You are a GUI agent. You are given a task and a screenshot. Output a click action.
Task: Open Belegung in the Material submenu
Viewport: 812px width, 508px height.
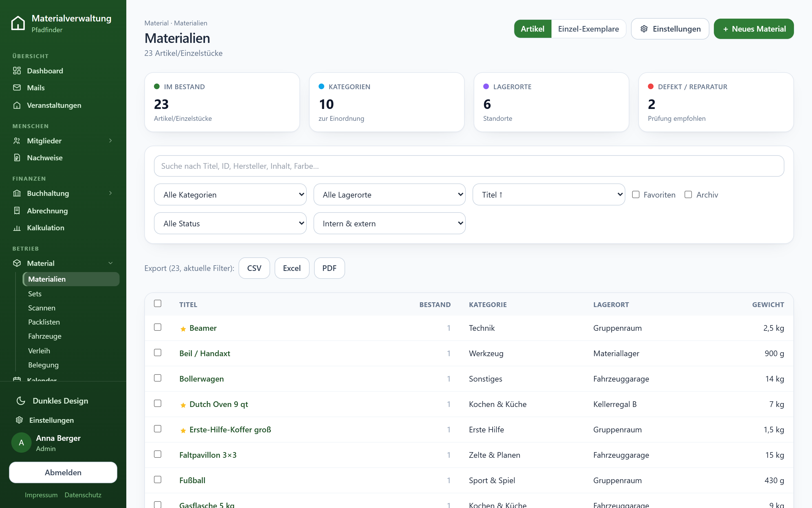coord(43,365)
